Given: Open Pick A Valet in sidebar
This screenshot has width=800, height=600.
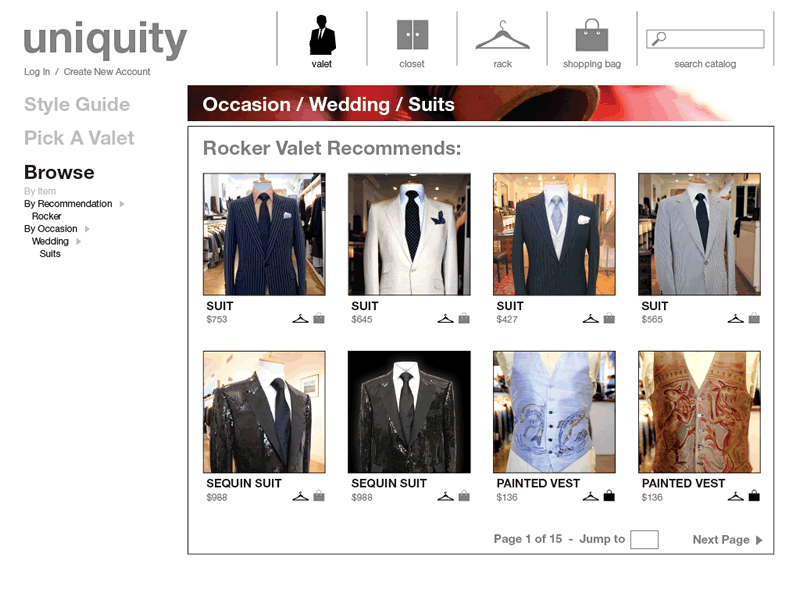Looking at the screenshot, I should pos(79,138).
